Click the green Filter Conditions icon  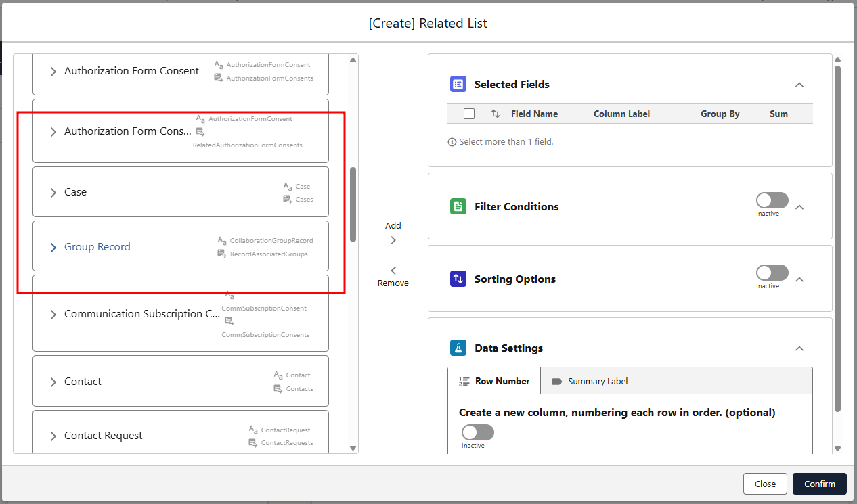pyautogui.click(x=458, y=207)
